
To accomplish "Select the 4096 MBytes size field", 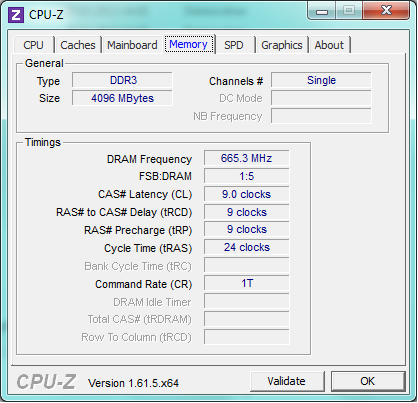I will point(122,98).
